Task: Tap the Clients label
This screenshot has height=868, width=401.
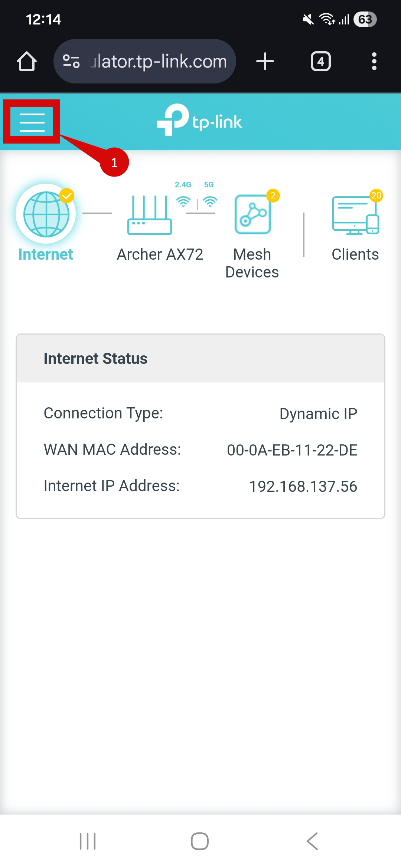Action: pos(355,254)
